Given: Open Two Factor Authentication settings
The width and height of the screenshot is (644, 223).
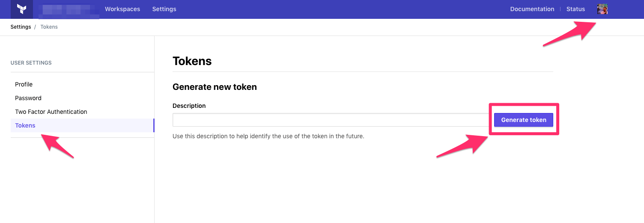Looking at the screenshot, I should 51,112.
